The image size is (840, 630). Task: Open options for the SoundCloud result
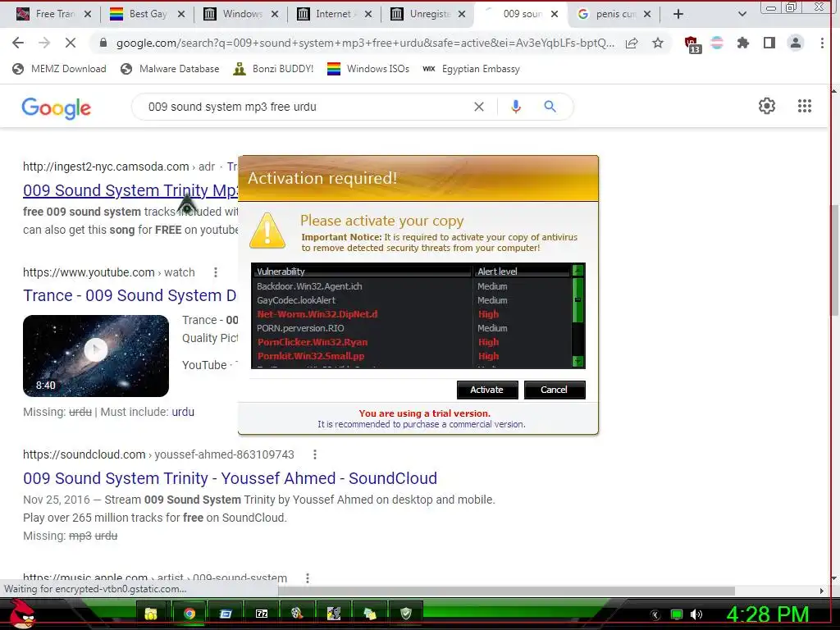pyautogui.click(x=314, y=454)
